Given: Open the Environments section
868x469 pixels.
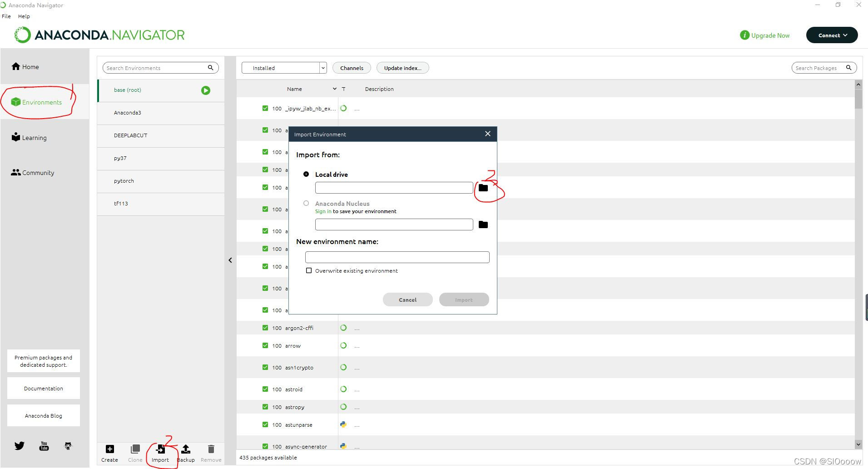Looking at the screenshot, I should coord(36,102).
